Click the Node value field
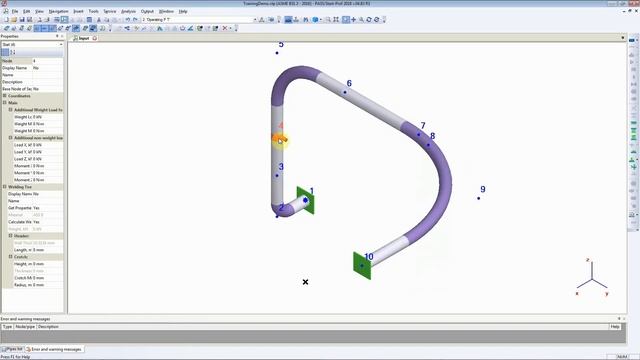 47,61
